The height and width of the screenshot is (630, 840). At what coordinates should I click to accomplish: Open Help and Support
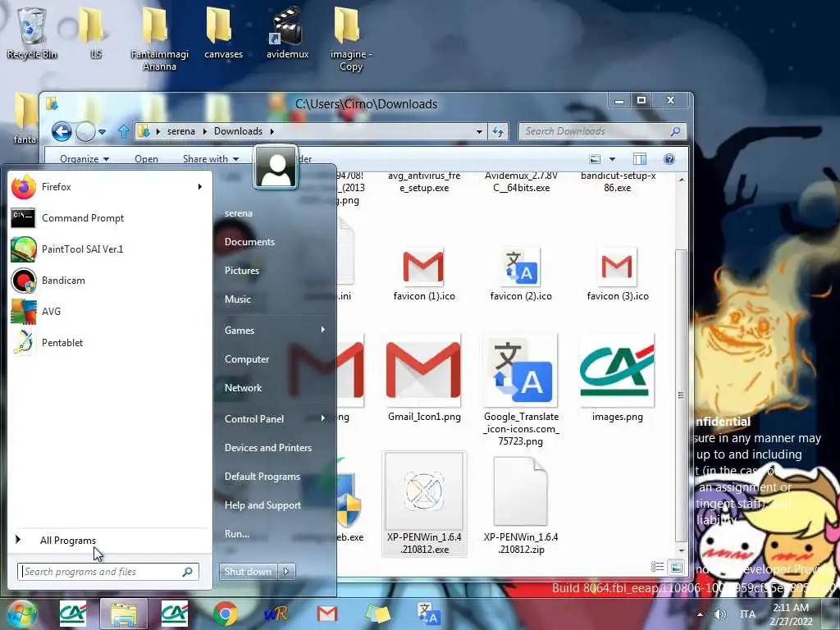click(x=262, y=505)
